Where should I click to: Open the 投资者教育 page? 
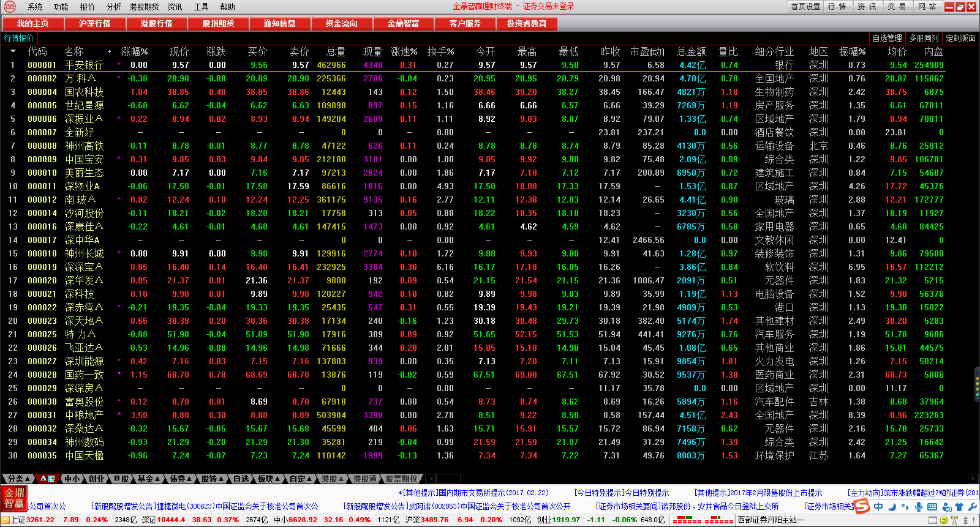click(527, 23)
